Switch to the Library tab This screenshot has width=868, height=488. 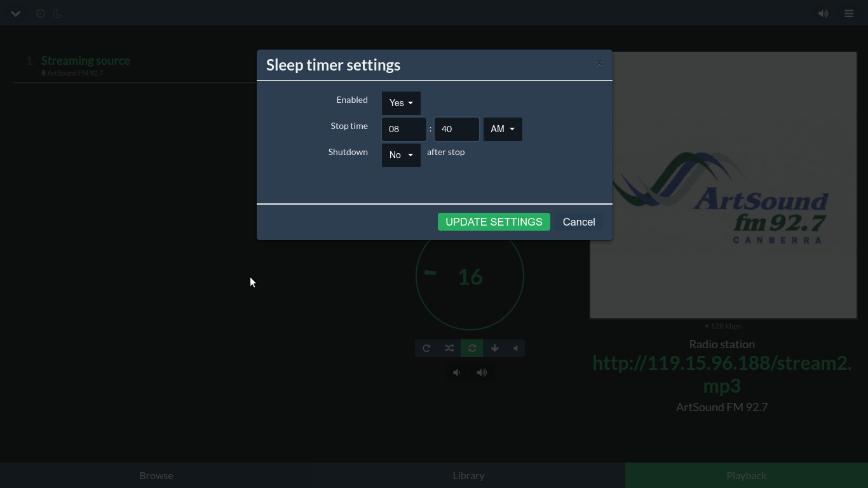pyautogui.click(x=468, y=475)
